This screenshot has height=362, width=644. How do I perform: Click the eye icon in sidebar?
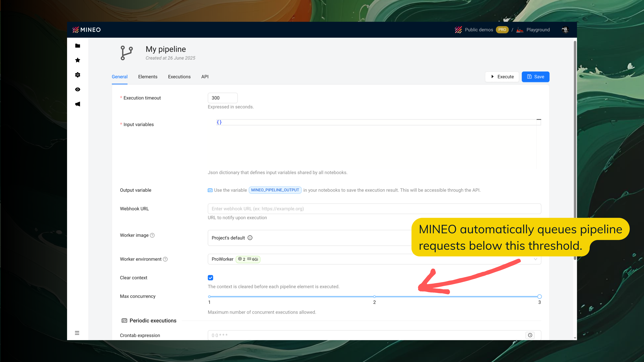click(77, 89)
